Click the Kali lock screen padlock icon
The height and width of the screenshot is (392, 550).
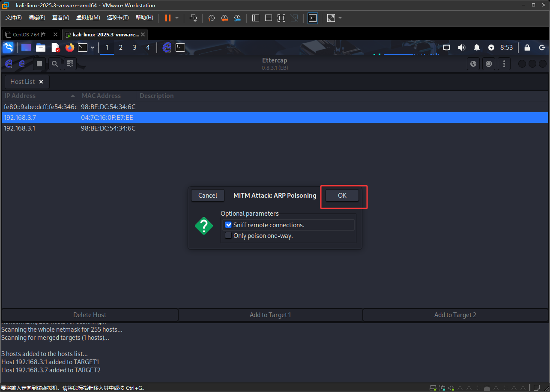[527, 48]
